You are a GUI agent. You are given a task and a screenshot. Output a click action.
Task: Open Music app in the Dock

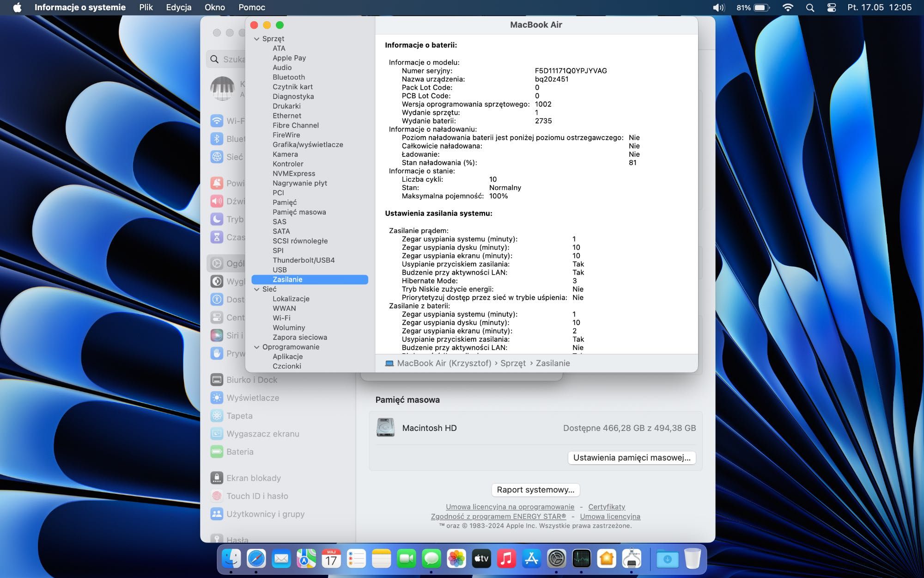506,559
